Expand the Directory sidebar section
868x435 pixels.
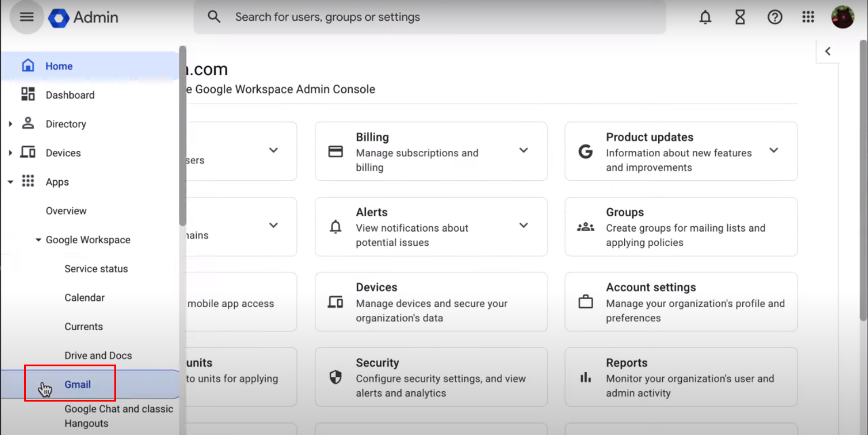[10, 124]
